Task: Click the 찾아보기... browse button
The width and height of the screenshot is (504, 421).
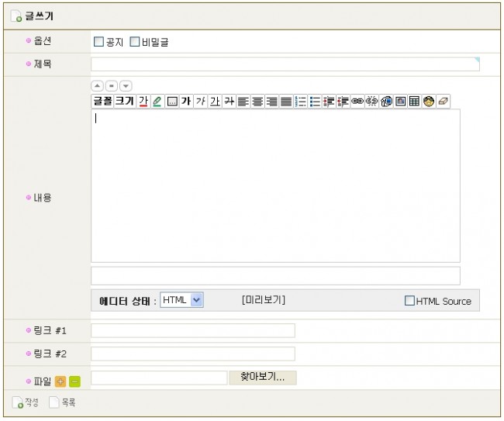Action: (263, 378)
